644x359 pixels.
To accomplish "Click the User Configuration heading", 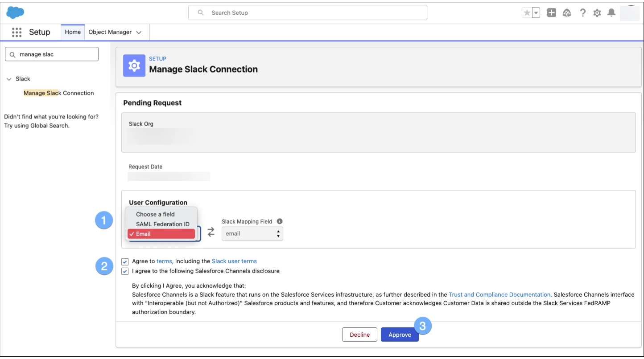I will [x=158, y=203].
